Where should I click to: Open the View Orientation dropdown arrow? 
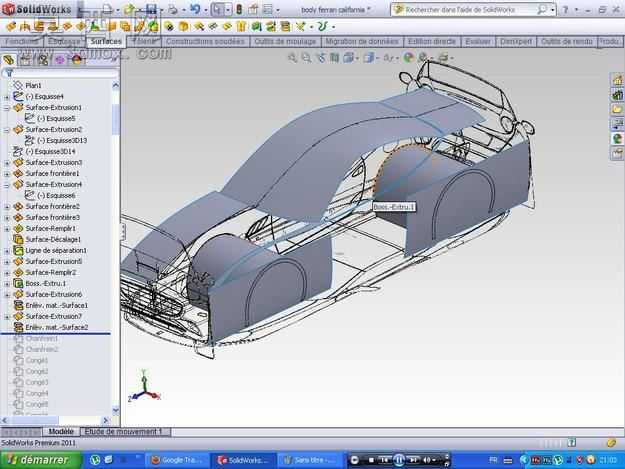(357, 58)
